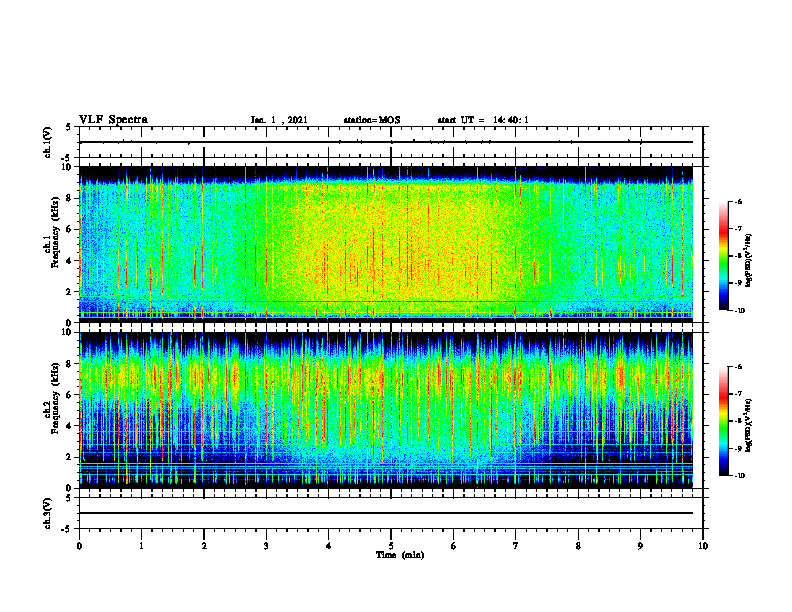Click the "-5" tick on the ch.3(V) axis

(x=68, y=529)
